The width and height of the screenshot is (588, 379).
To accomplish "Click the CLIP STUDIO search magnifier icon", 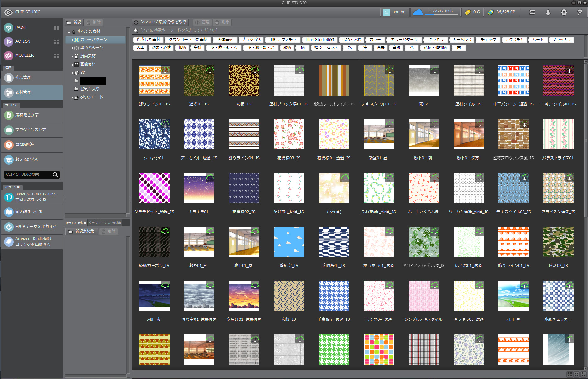I will click(x=55, y=175).
